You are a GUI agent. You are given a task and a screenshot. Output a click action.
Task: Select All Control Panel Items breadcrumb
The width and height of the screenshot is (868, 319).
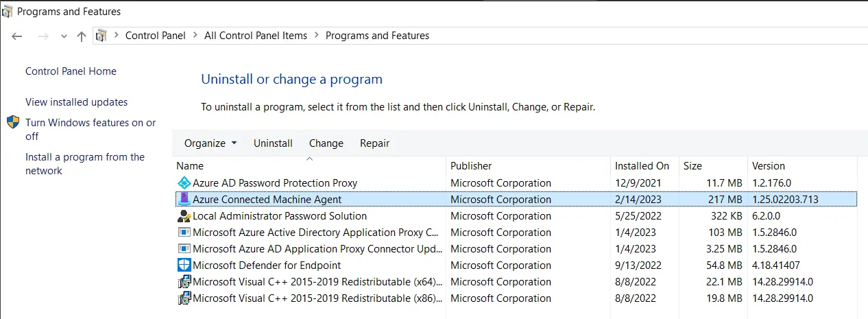(x=255, y=36)
